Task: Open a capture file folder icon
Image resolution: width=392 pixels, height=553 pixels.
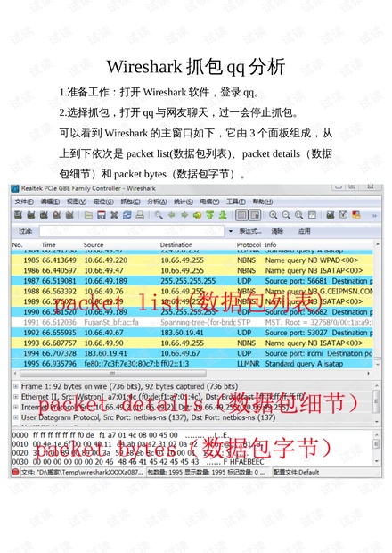Action: click(88, 215)
